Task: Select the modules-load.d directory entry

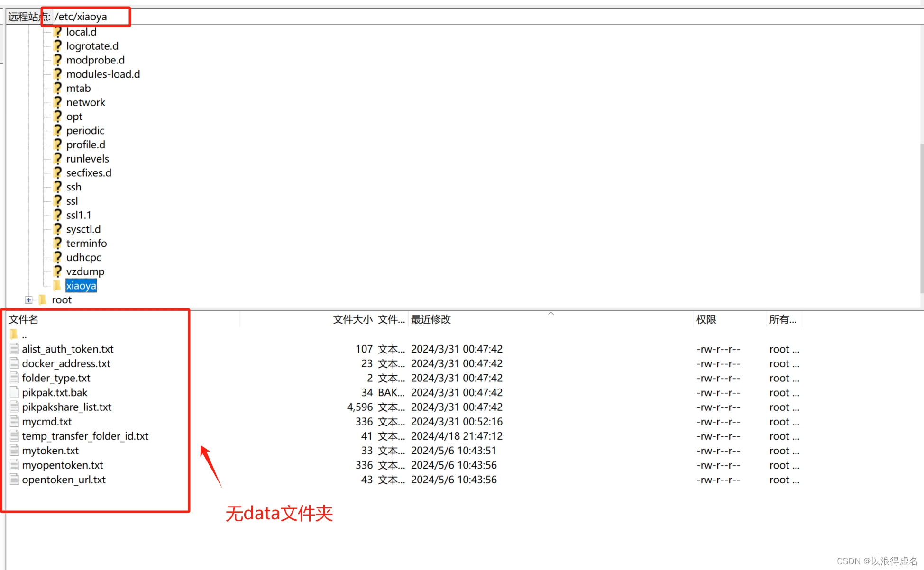Action: (103, 74)
